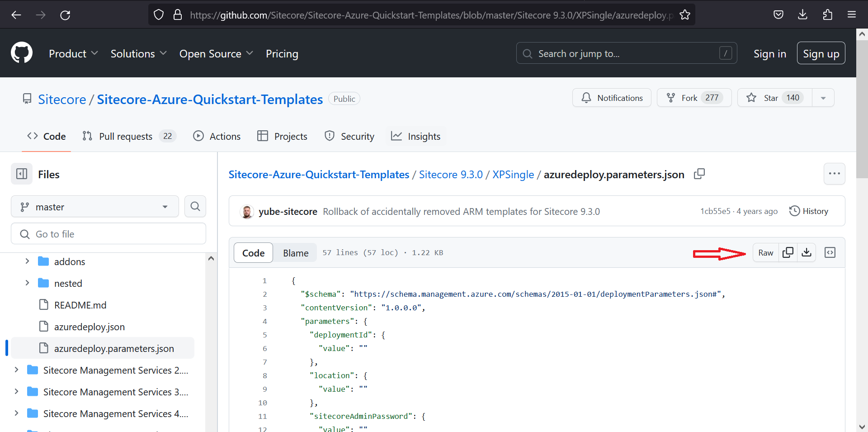Open the Actions tab
This screenshot has height=432, width=868.
click(217, 136)
